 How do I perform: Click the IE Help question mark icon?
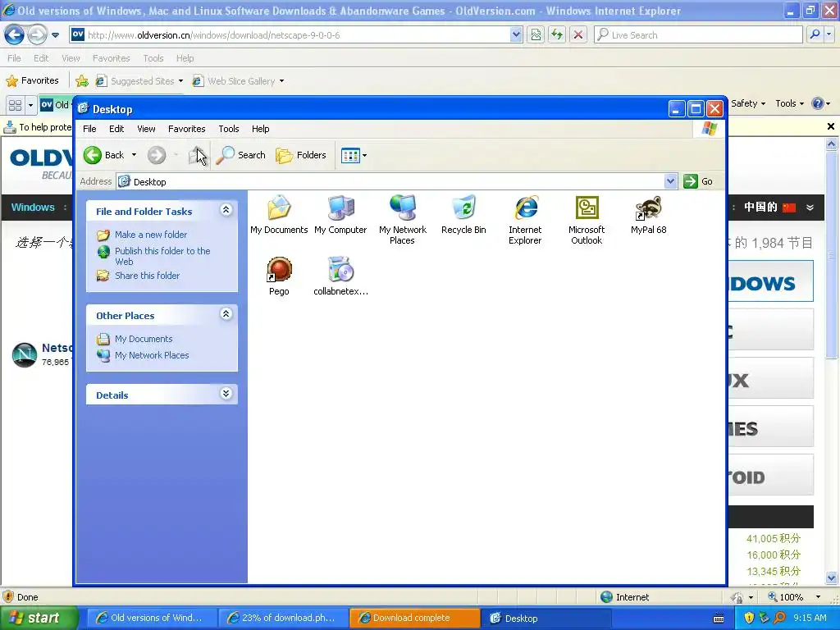818,103
